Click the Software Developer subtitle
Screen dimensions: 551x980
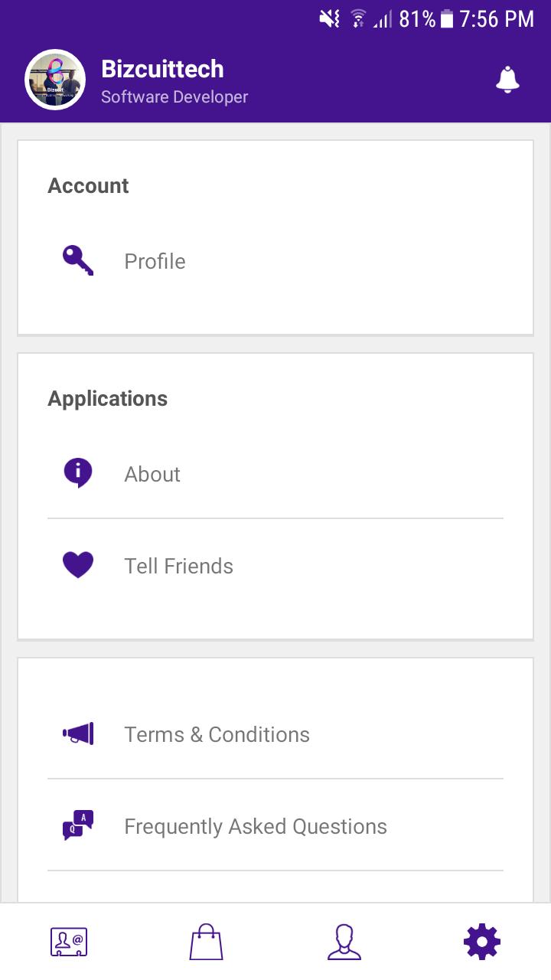tap(174, 97)
